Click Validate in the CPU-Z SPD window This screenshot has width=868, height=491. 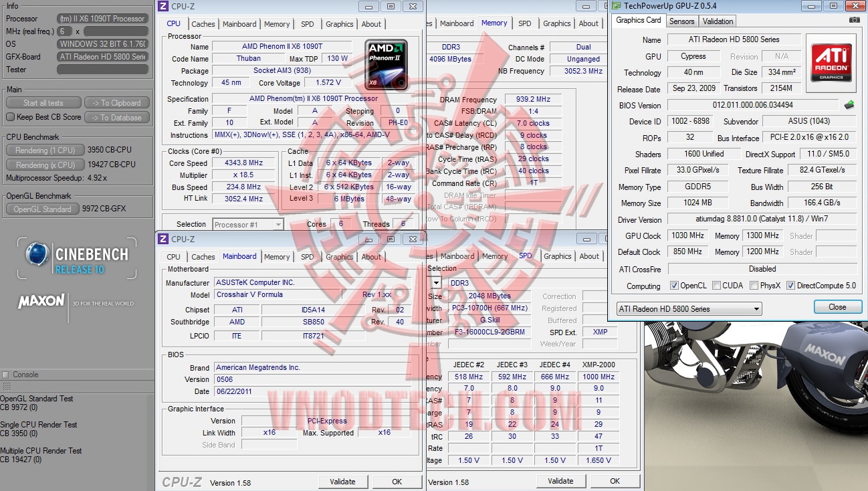(560, 481)
